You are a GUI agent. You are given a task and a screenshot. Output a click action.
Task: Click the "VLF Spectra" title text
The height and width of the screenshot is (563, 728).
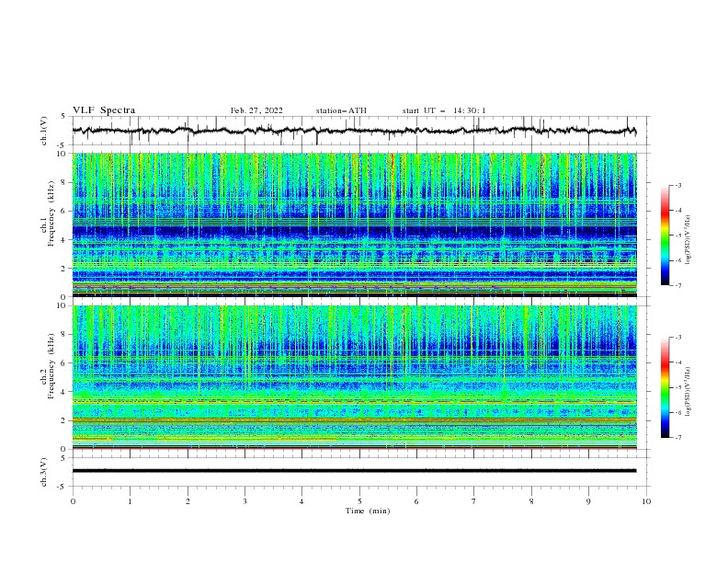(104, 110)
